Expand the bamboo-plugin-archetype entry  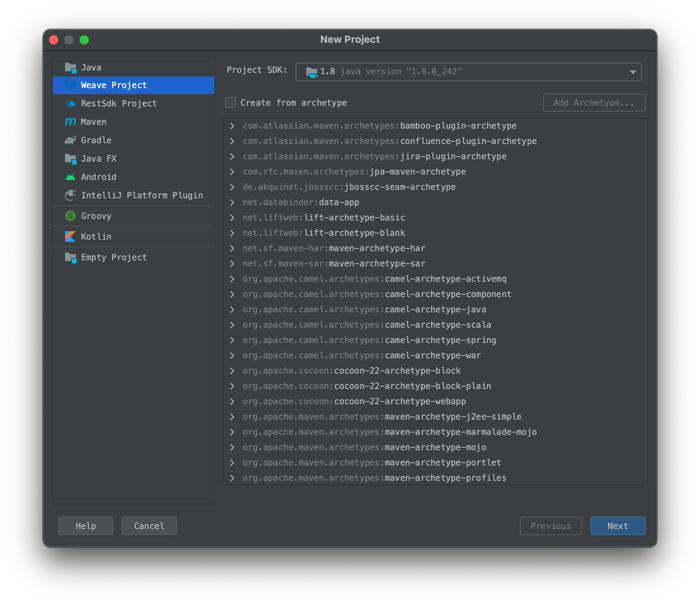(x=232, y=126)
